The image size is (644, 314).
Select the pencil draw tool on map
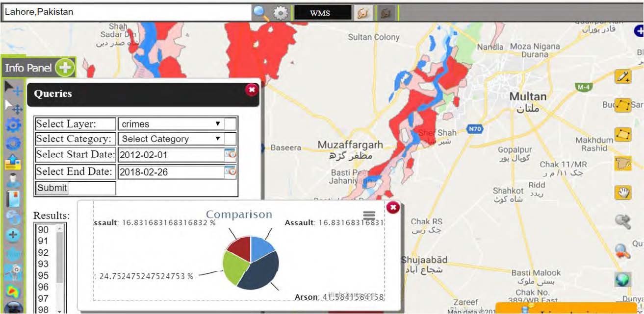(623, 76)
